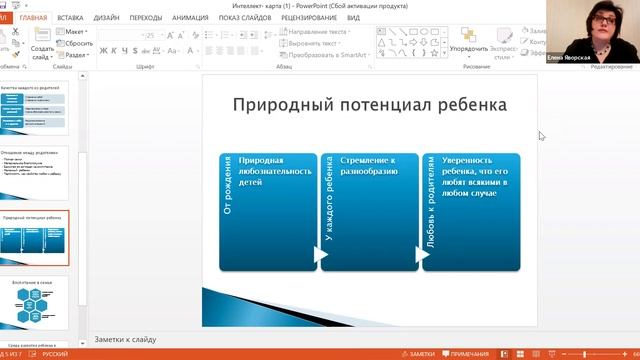Select the text box shape in gallery
Screen dimensions: 640x360
coord(381,31)
